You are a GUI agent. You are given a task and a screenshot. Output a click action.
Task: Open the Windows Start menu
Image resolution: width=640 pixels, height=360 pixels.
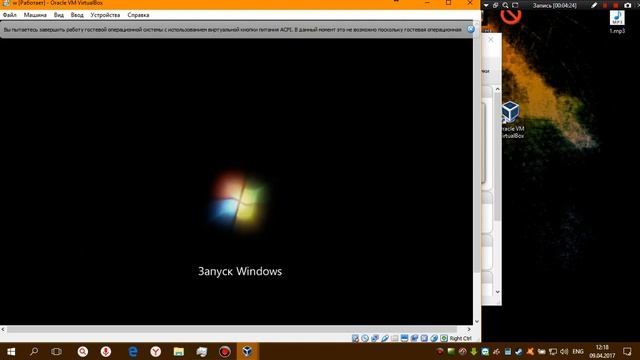coord(11,351)
